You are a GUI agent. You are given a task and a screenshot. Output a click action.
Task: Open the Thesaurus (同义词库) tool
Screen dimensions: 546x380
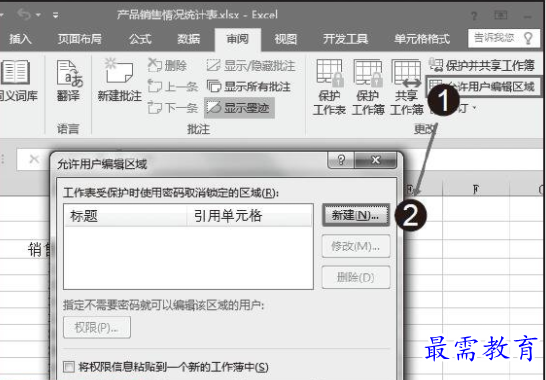[16, 80]
